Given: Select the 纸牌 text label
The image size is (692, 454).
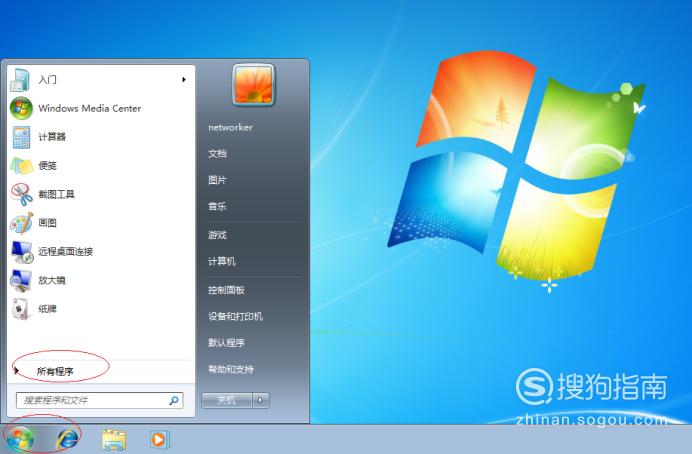Looking at the screenshot, I should click(47, 309).
